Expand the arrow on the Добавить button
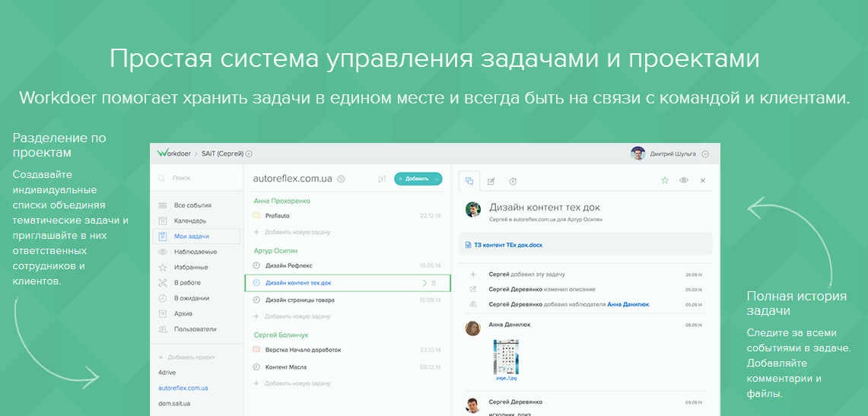The image size is (868, 416). point(437,179)
